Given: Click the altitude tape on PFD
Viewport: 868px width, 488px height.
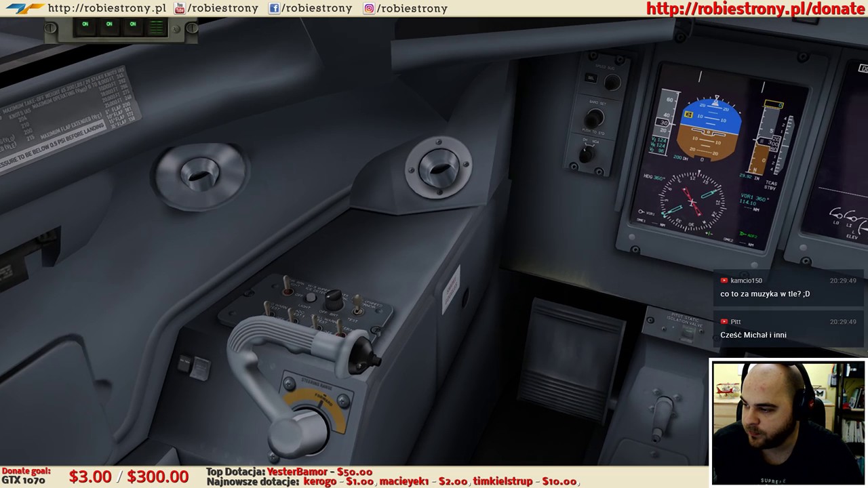Looking at the screenshot, I should (x=766, y=138).
